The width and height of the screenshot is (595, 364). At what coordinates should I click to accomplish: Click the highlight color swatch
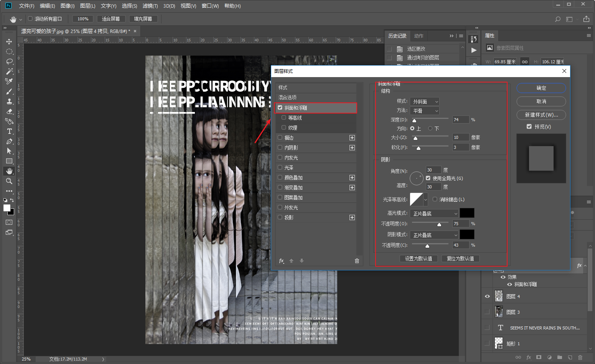[x=467, y=213]
